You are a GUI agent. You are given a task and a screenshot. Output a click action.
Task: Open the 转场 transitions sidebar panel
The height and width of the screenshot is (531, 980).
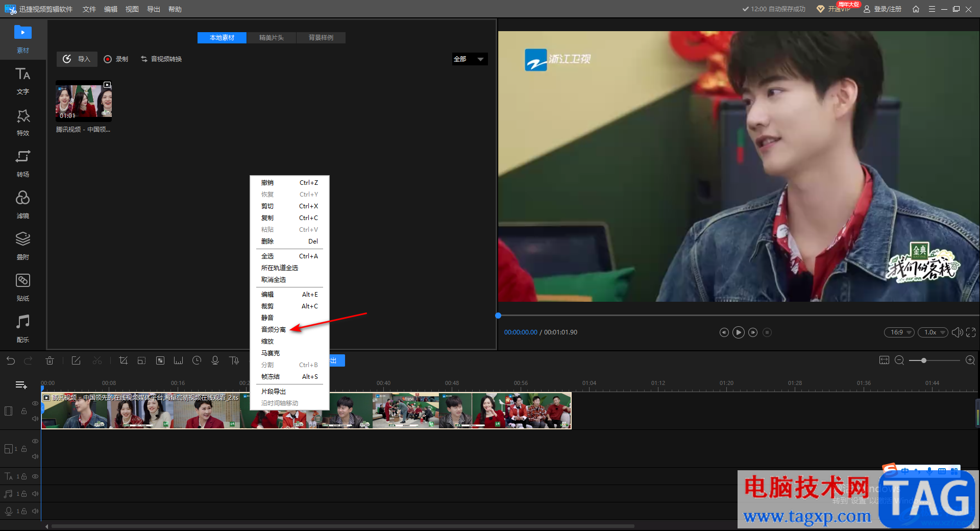[x=23, y=163]
